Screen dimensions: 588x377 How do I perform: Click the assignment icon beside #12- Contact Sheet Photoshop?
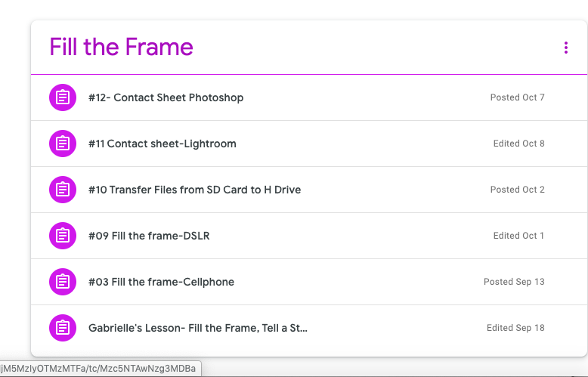coord(63,97)
